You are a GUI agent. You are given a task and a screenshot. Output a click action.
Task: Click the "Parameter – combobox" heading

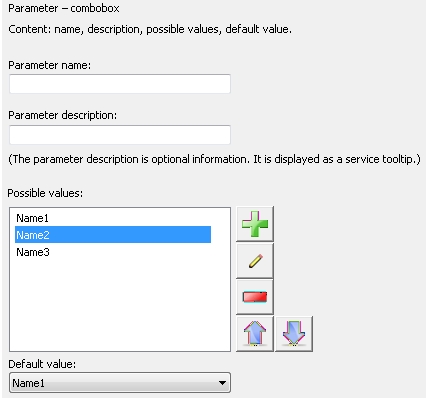point(64,8)
